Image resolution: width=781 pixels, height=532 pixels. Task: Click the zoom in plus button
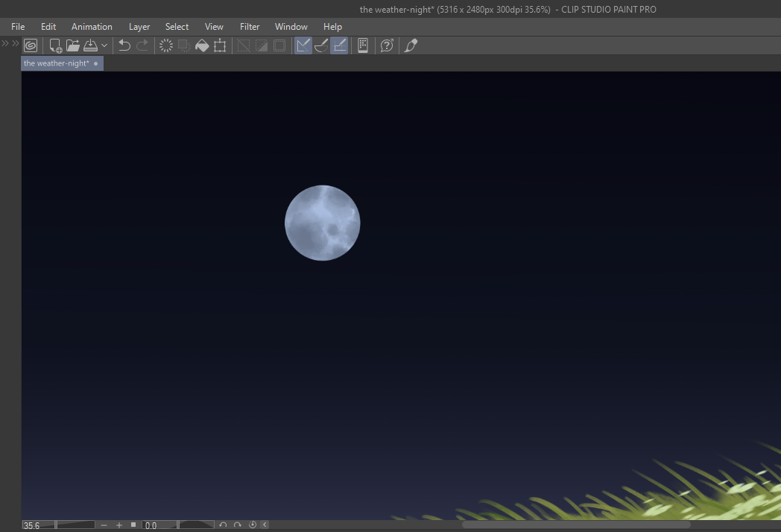click(119, 525)
